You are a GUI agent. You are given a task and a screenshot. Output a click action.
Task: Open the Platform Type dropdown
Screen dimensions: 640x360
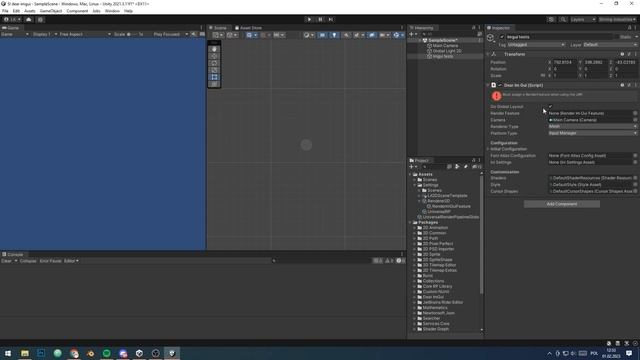click(x=592, y=133)
